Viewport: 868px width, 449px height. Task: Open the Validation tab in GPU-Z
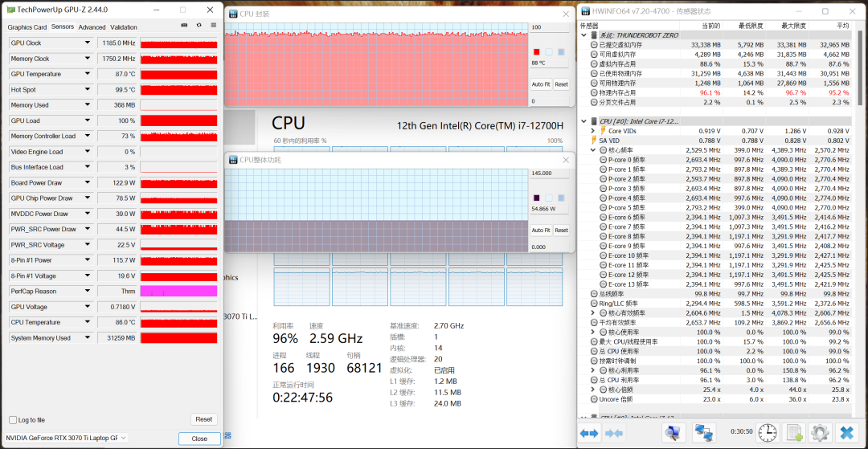point(124,27)
